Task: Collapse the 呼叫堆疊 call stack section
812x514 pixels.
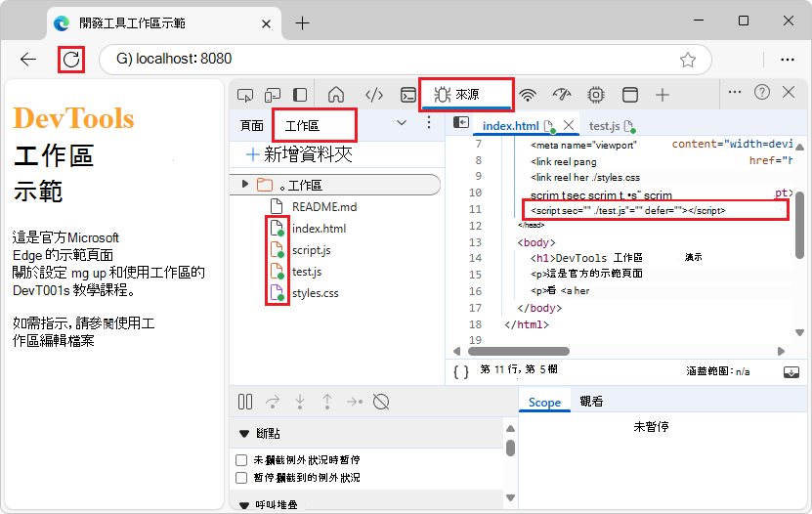Action: coord(244,505)
